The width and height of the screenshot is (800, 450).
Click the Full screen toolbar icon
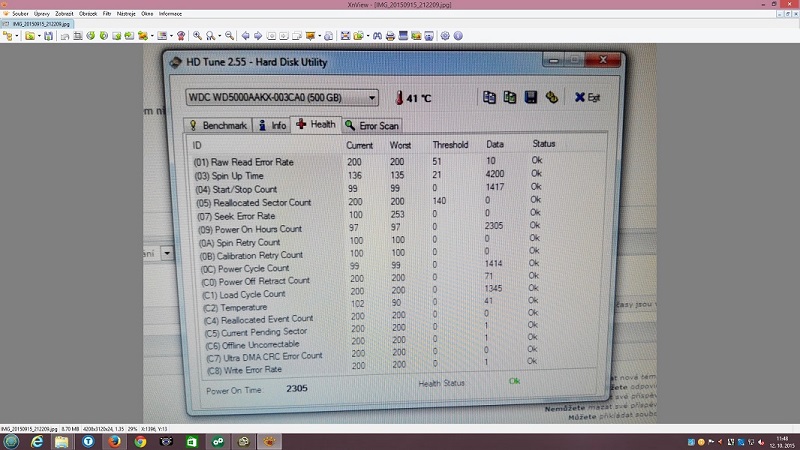click(345, 36)
